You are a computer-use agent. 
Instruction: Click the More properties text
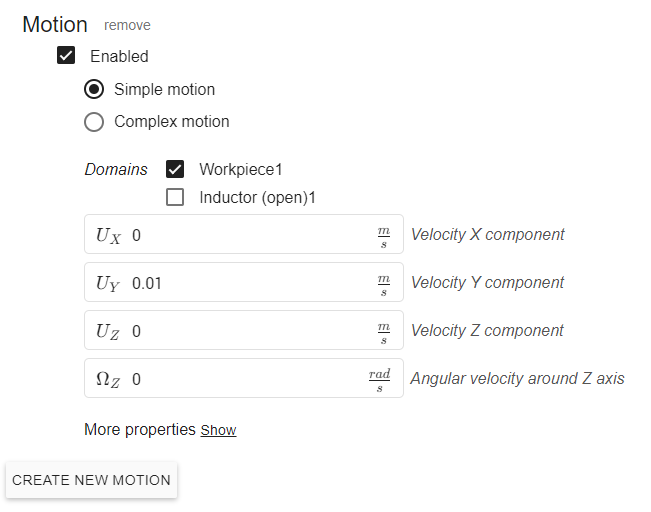(x=140, y=430)
